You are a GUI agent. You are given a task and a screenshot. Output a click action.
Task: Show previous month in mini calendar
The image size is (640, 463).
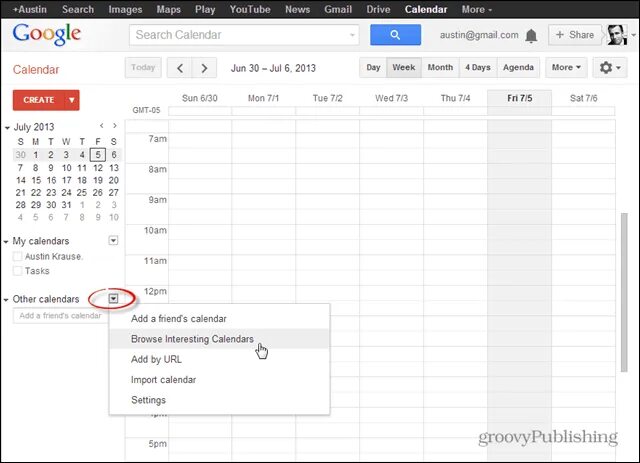pyautogui.click(x=102, y=126)
